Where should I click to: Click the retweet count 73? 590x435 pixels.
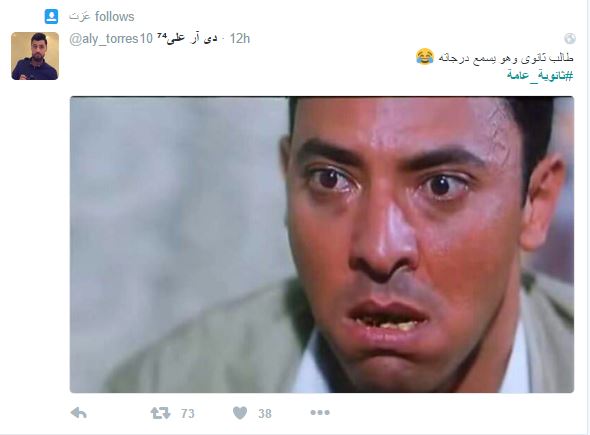pyautogui.click(x=188, y=414)
